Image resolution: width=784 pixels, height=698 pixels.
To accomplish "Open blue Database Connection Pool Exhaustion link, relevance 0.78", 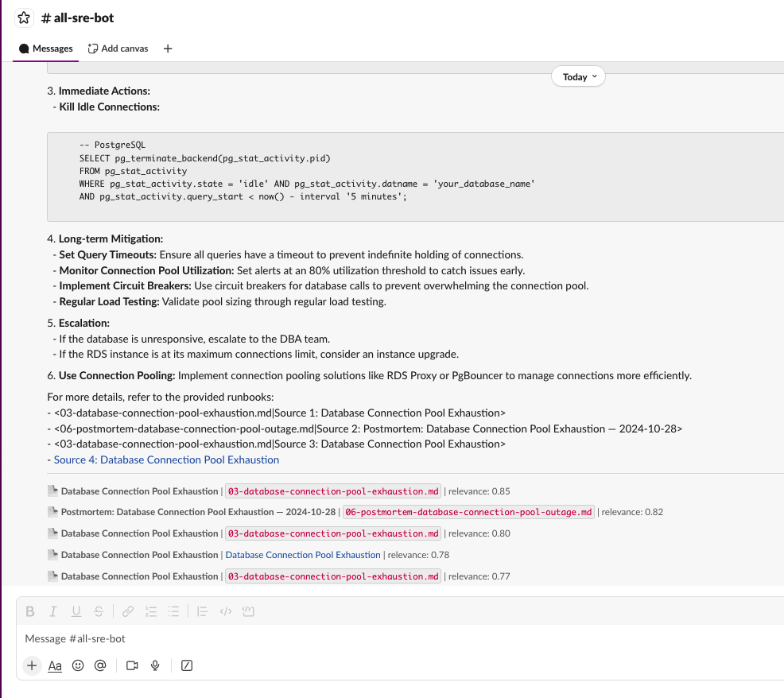I will tap(302, 555).
